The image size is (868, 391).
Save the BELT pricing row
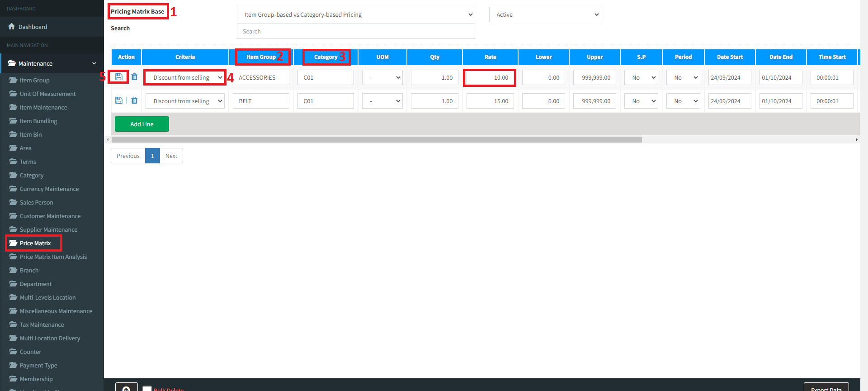(x=118, y=100)
